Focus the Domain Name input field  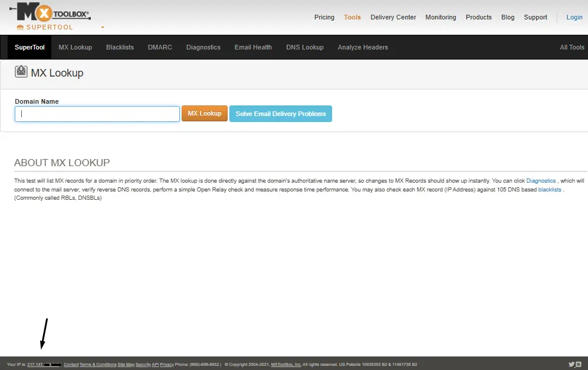(x=97, y=114)
